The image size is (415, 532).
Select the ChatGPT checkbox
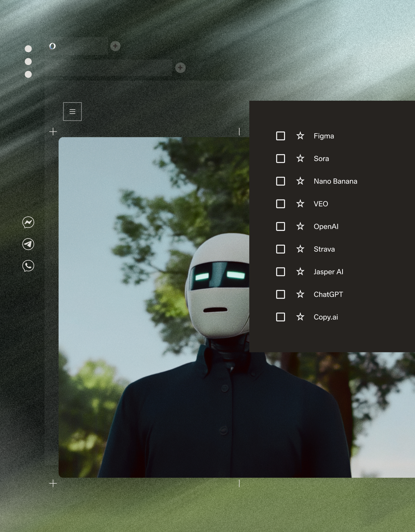(x=281, y=294)
